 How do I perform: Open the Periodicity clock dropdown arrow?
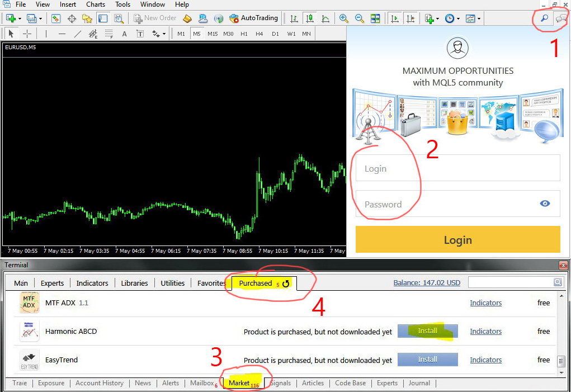(x=458, y=18)
